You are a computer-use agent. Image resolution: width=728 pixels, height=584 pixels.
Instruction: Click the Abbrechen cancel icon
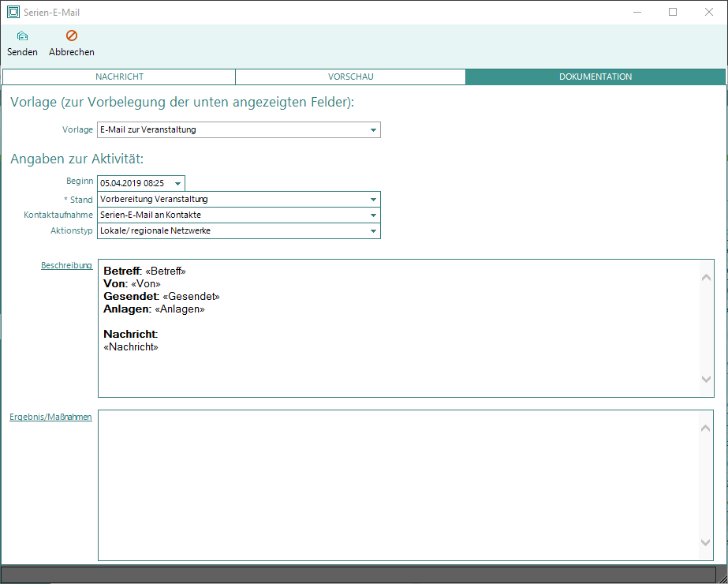click(72, 36)
